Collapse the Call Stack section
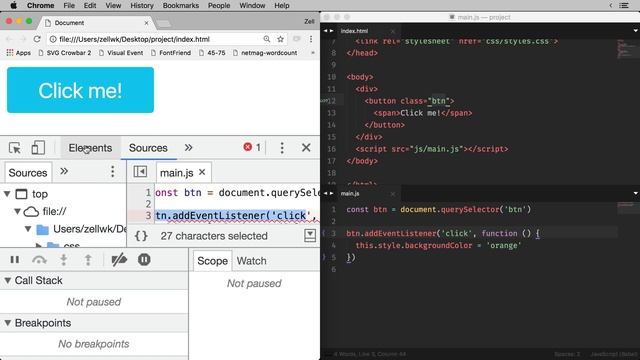640x360 pixels. 7,280
